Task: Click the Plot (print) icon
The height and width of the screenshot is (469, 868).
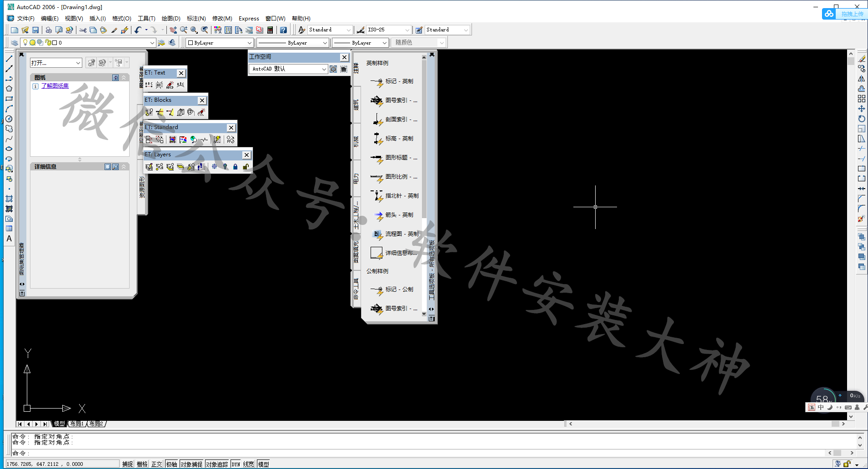Action: pos(49,30)
